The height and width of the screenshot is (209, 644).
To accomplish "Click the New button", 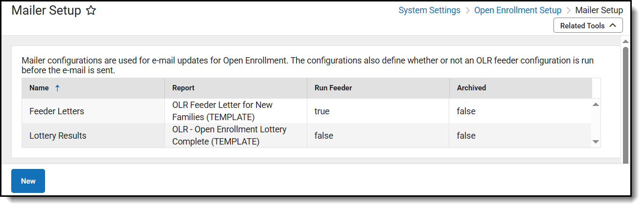I will (28, 181).
